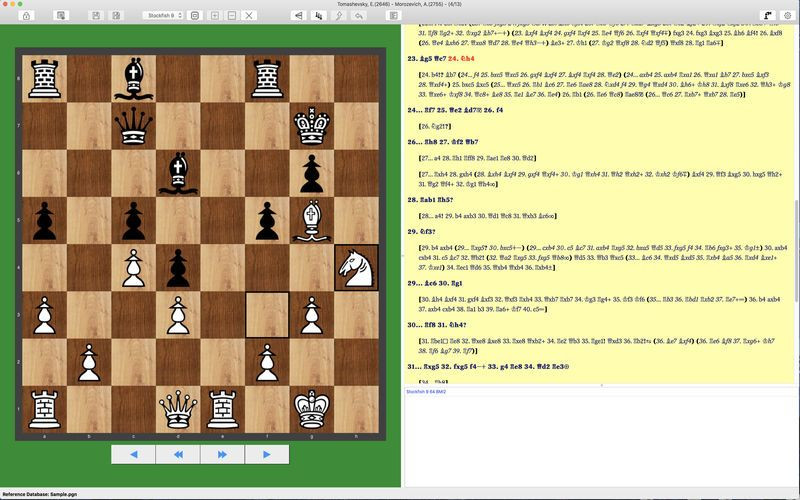Jump to game end with the double right arrow
This screenshot has height=500, width=800.
tap(222, 454)
